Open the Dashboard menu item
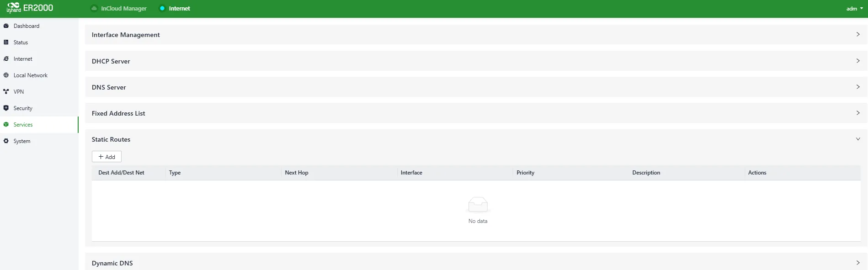Image resolution: width=868 pixels, height=270 pixels. (39, 26)
